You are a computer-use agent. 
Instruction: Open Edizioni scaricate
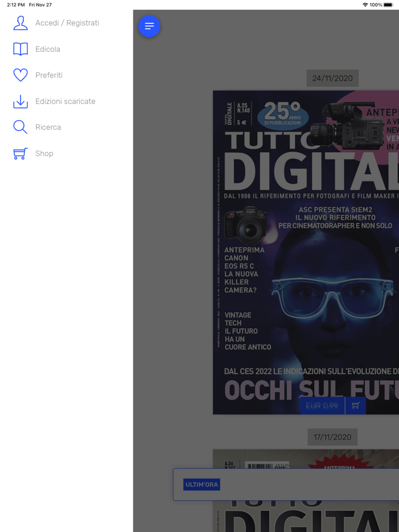coord(65,101)
